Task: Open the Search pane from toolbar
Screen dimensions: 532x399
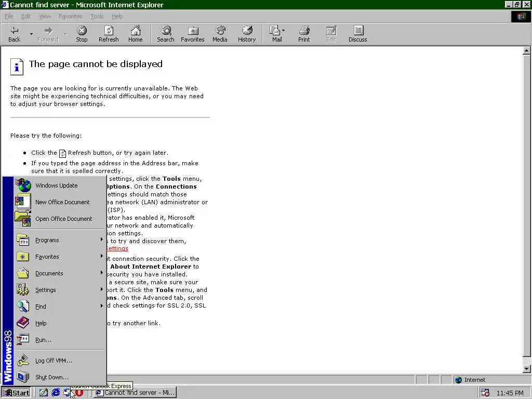Action: pos(166,34)
